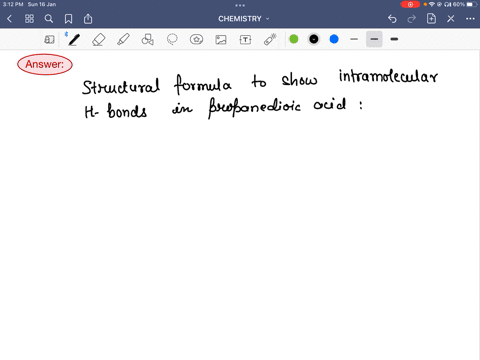Toggle the zoom window tool
The height and width of the screenshot is (360, 480).
[49, 40]
